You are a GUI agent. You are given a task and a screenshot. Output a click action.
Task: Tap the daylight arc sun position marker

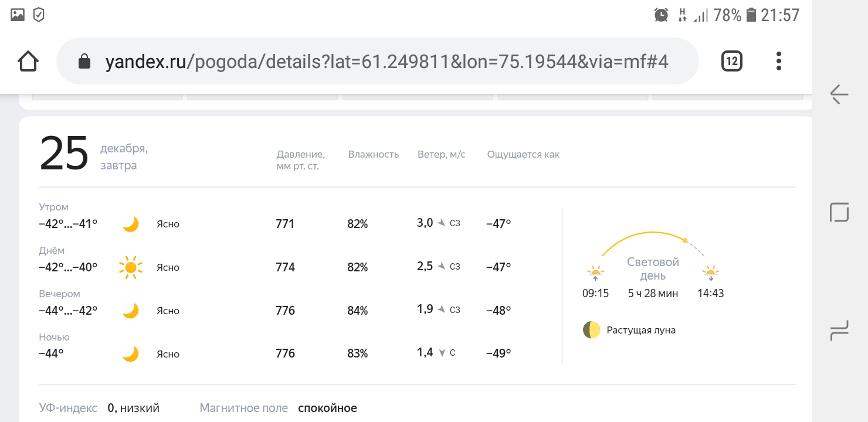[684, 240]
